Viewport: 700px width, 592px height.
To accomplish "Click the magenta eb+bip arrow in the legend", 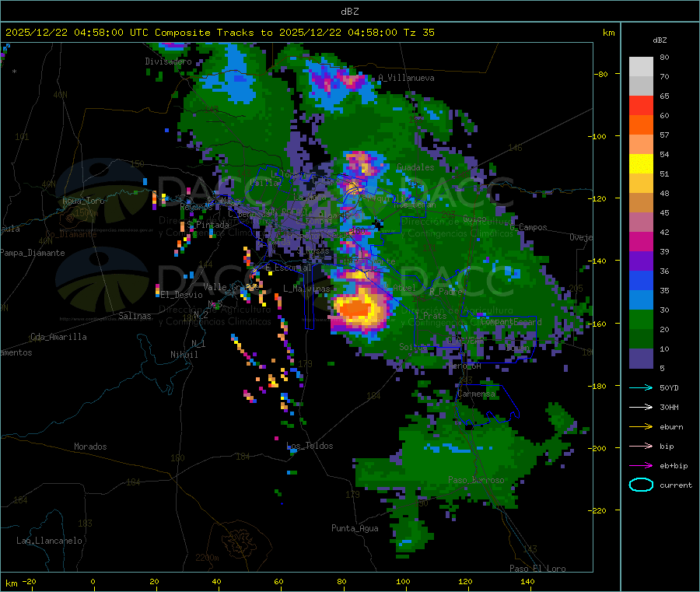I will [641, 465].
